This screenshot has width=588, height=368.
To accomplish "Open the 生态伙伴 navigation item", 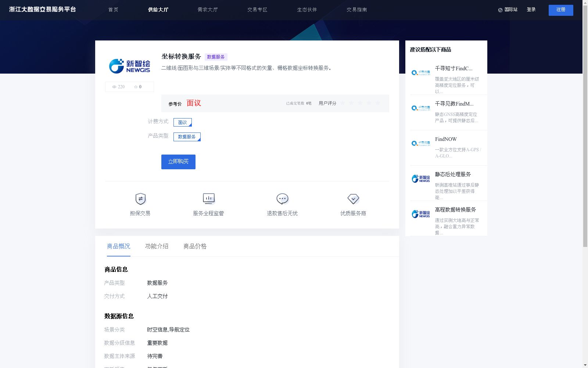I will tap(307, 10).
